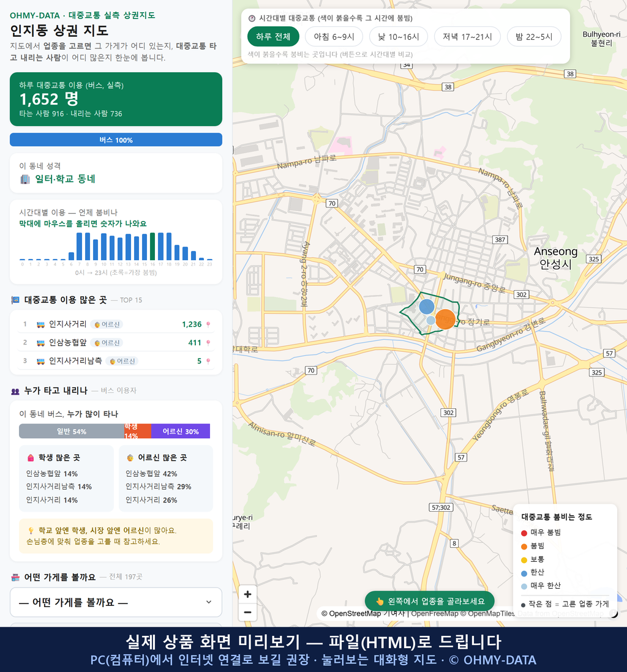Click the yellow 보통 legend dot
The height and width of the screenshot is (672, 627).
pyautogui.click(x=524, y=560)
